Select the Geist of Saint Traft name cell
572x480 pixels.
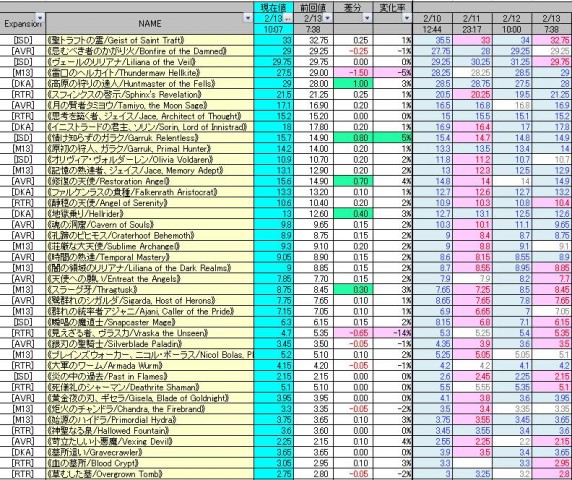[x=150, y=40]
